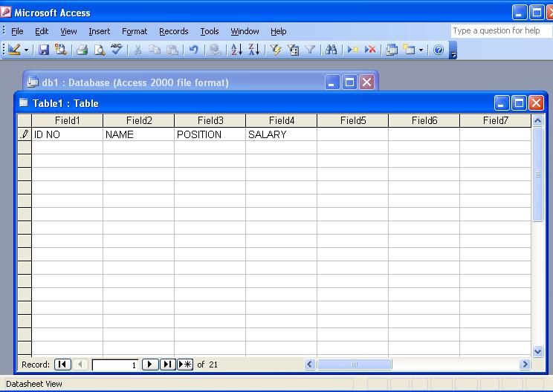The width and height of the screenshot is (553, 392).
Task: Print the datasheet using printer icon
Action: pyautogui.click(x=83, y=50)
